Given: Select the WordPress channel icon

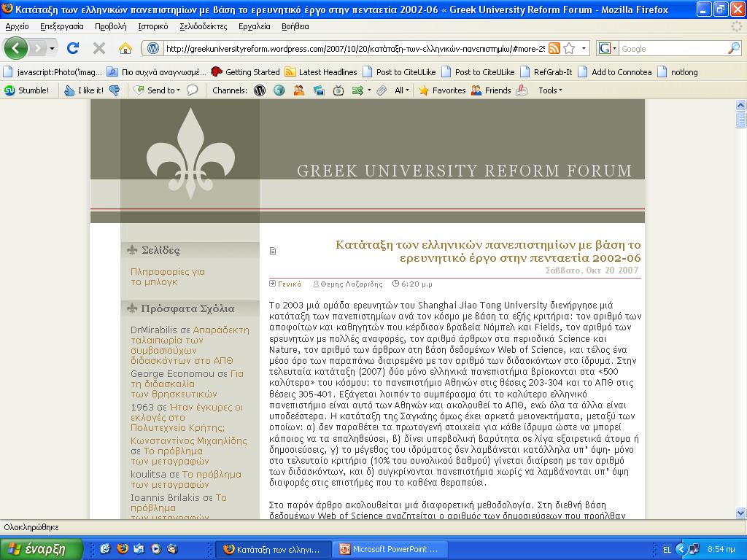Looking at the screenshot, I should point(260,90).
